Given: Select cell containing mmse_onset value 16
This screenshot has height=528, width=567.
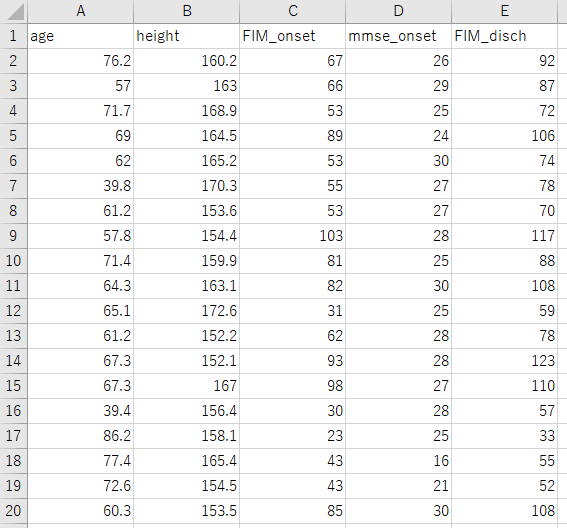Looking at the screenshot, I should click(398, 461).
